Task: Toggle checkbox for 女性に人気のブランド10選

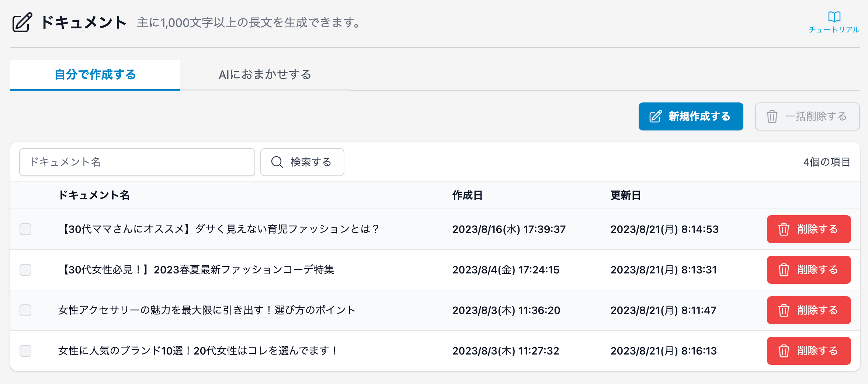Action: [25, 351]
